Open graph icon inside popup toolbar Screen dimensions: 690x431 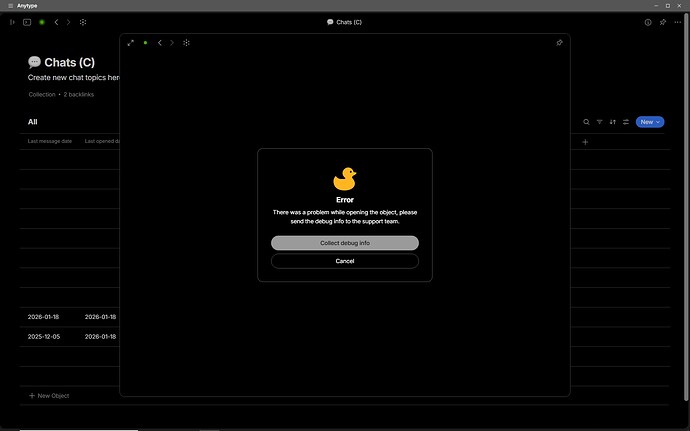(x=187, y=43)
